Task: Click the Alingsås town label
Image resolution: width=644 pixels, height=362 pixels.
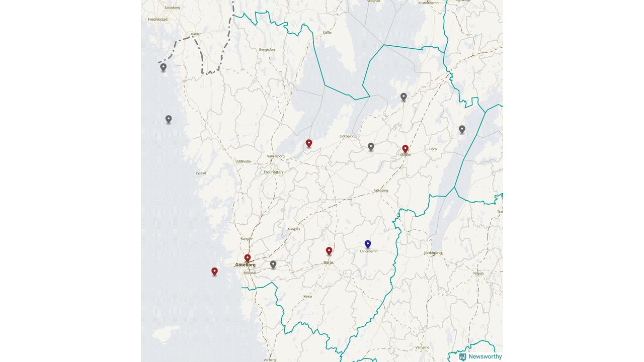Action: (293, 229)
